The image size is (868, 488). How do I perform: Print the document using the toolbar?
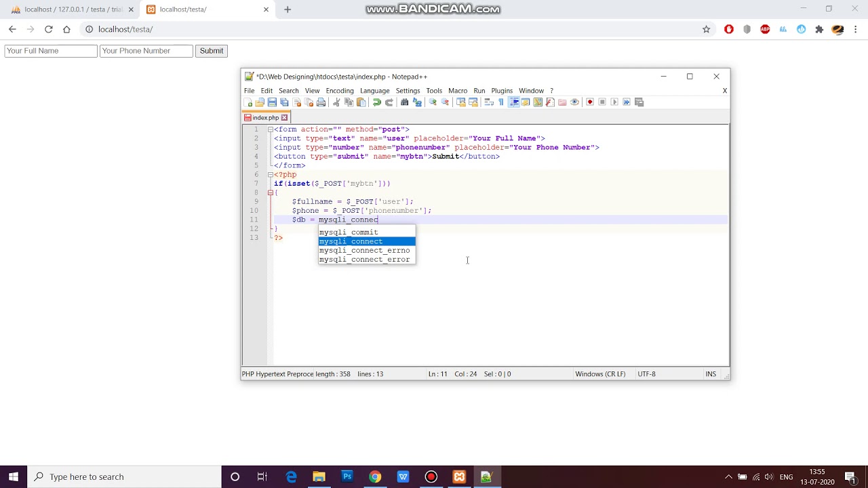tap(320, 102)
